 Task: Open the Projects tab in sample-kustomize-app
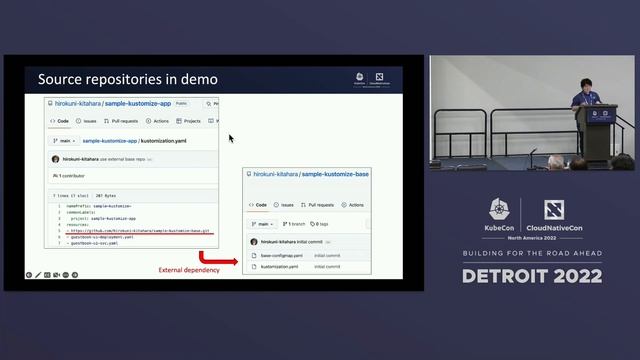(188, 121)
